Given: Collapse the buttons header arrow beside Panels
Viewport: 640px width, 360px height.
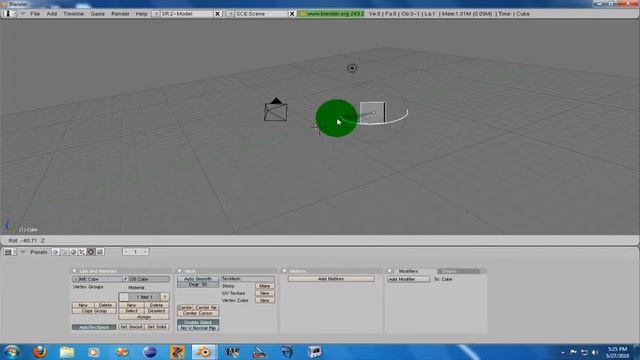Looking at the screenshot, I should (x=23, y=252).
